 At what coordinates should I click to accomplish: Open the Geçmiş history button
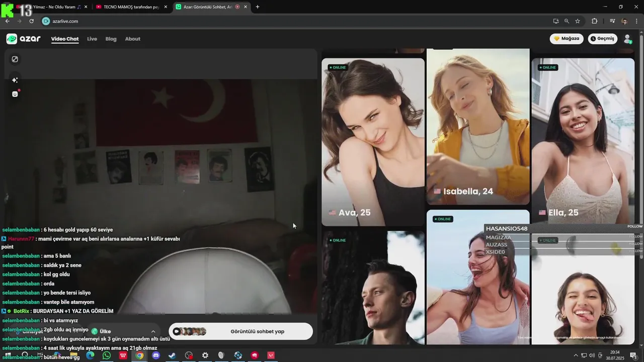603,39
